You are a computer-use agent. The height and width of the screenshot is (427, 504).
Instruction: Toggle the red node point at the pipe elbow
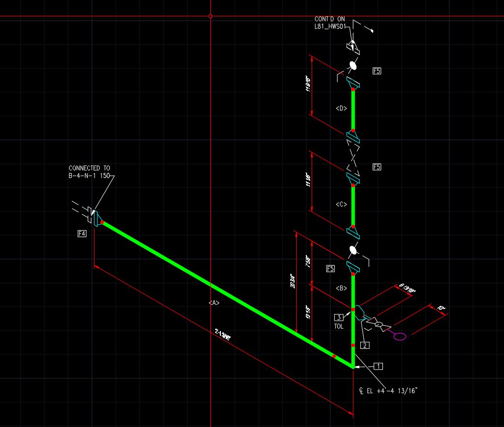353,367
